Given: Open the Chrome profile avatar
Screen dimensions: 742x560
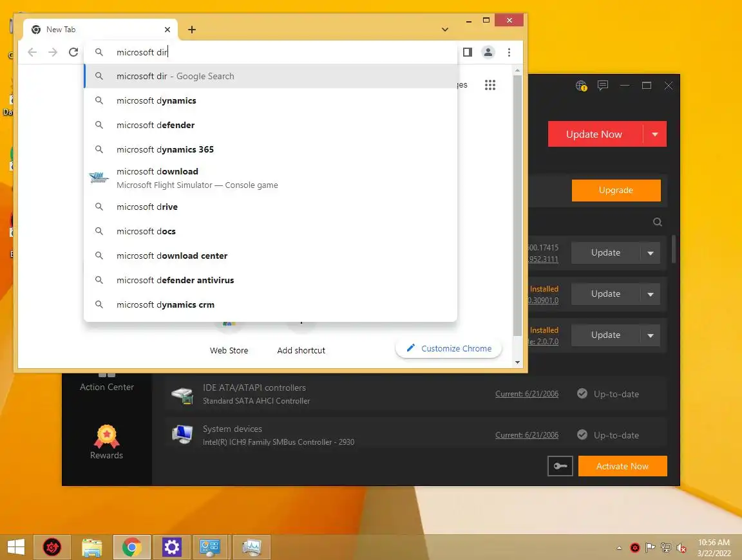Looking at the screenshot, I should coord(488,52).
